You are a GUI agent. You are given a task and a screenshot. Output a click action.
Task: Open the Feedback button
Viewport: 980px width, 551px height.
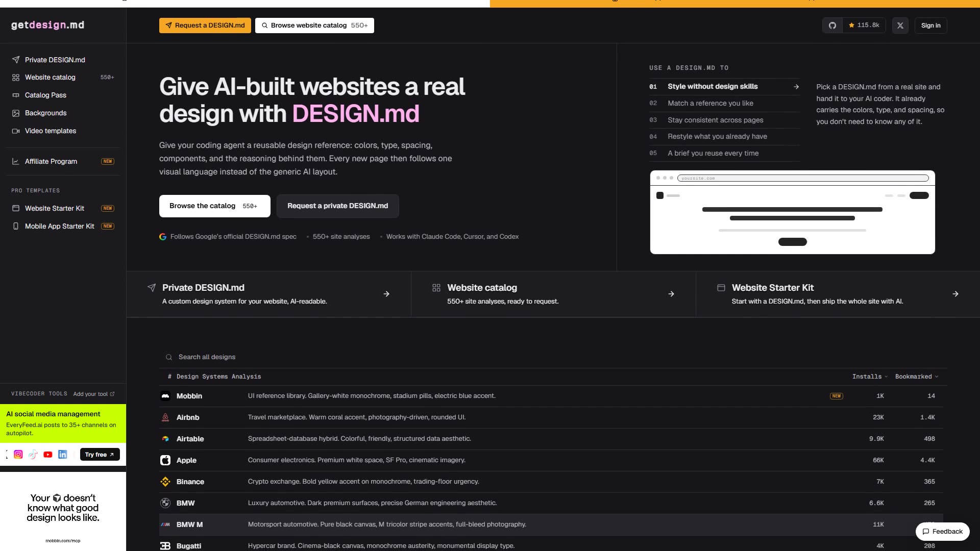942,532
